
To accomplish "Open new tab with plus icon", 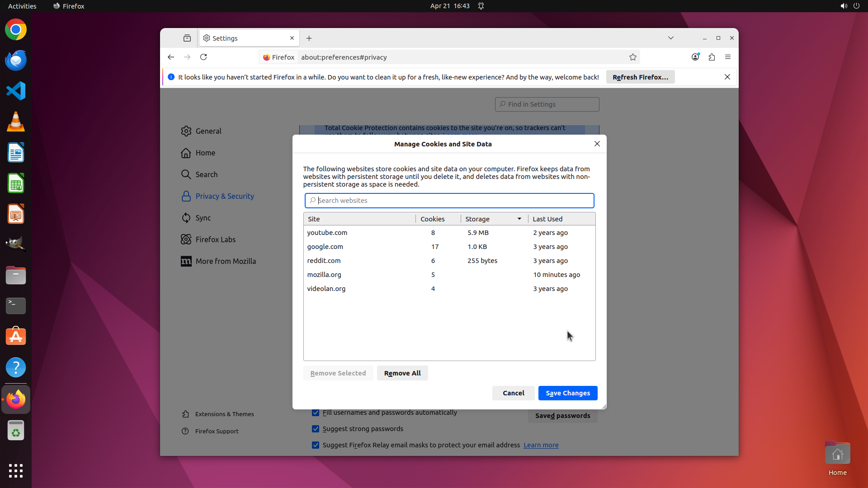I will tap(309, 38).
